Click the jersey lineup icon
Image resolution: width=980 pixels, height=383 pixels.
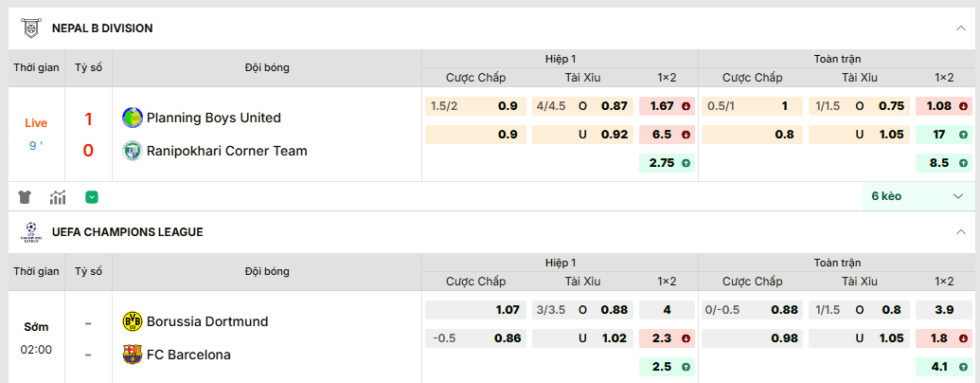[26, 197]
